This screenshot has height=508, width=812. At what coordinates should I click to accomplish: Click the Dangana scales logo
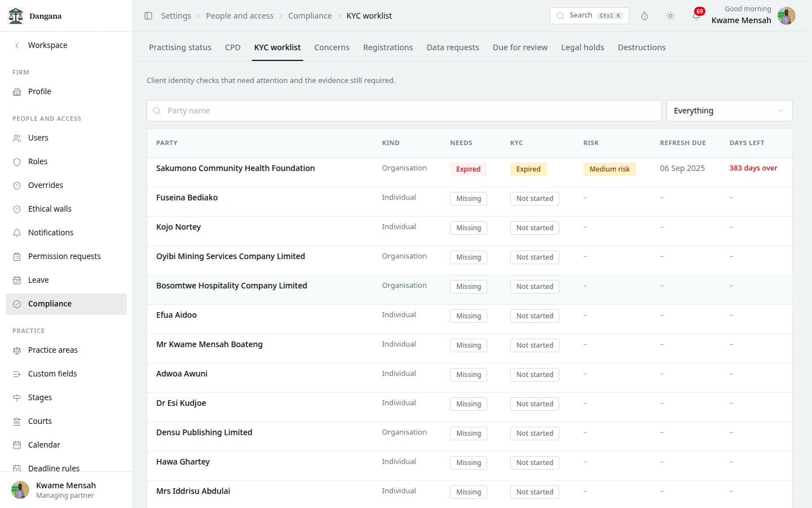(16, 16)
